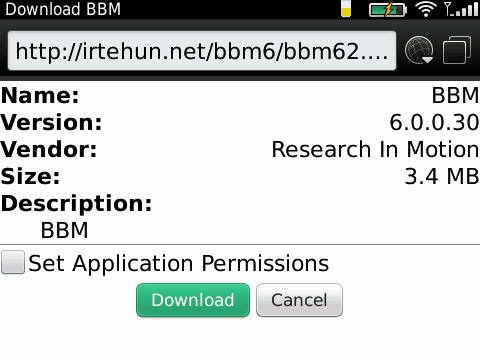Image resolution: width=480 pixels, height=360 pixels.
Task: Open the tabs switcher icon
Action: click(x=457, y=50)
